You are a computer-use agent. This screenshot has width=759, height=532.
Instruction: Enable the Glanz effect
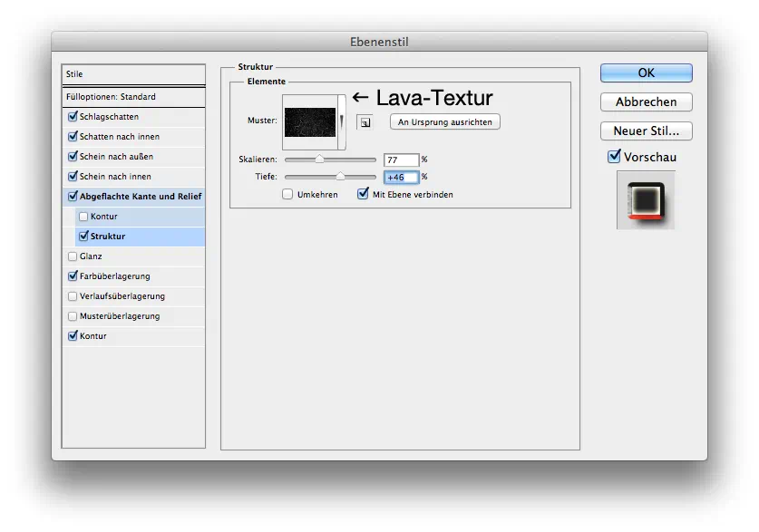(73, 256)
